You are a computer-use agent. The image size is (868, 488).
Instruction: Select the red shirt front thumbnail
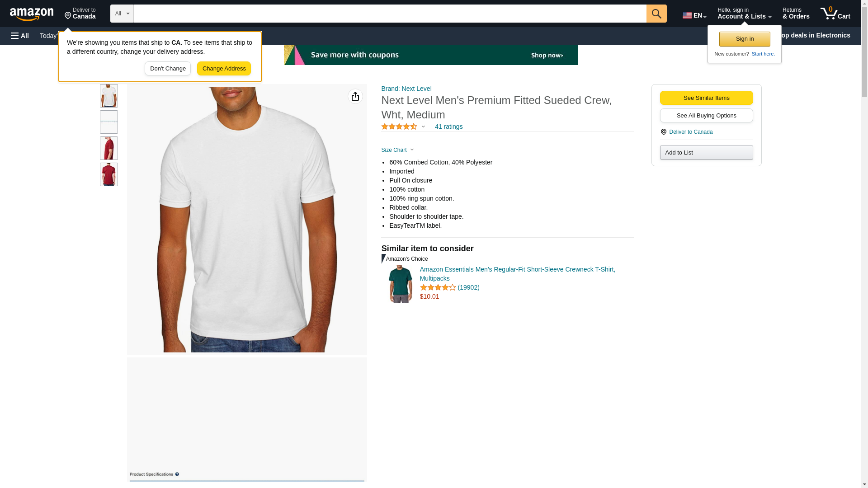coord(109,174)
